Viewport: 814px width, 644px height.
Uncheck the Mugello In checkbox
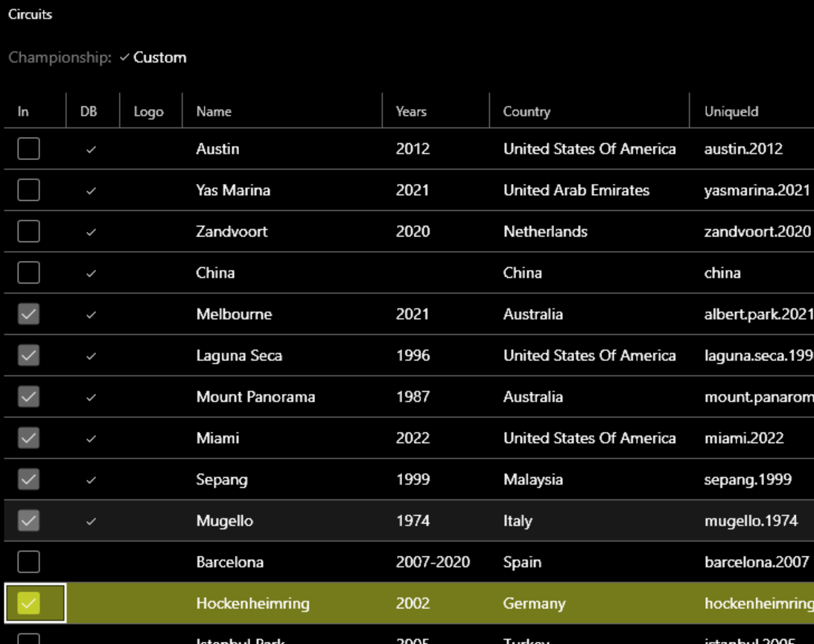coord(28,520)
